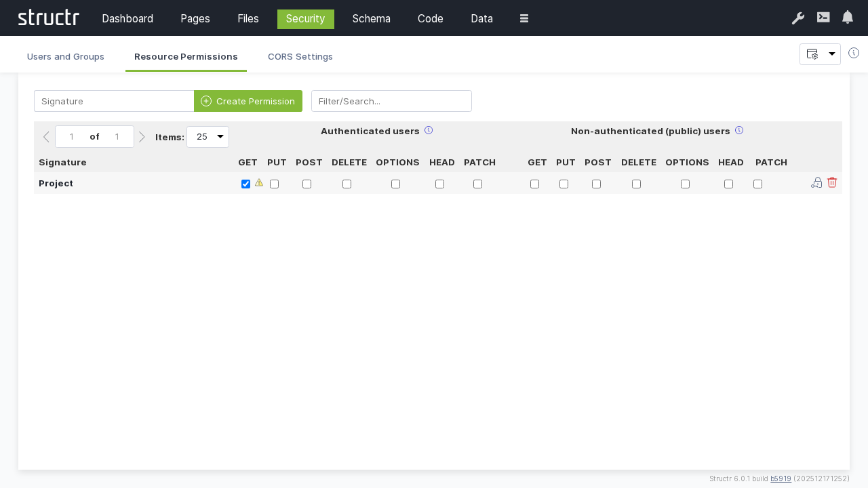Click inside the Signature input field

113,101
